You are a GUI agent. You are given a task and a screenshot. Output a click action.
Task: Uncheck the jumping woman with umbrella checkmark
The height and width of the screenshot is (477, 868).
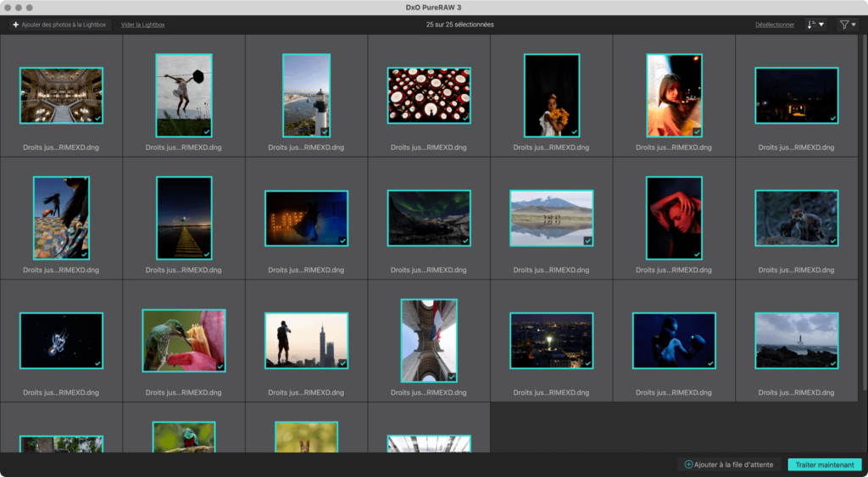207,131
